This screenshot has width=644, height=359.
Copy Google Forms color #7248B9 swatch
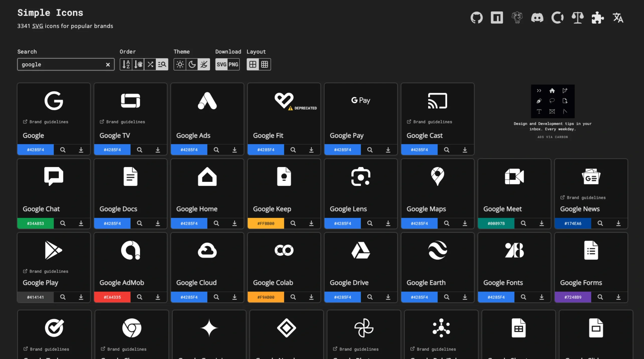click(573, 297)
